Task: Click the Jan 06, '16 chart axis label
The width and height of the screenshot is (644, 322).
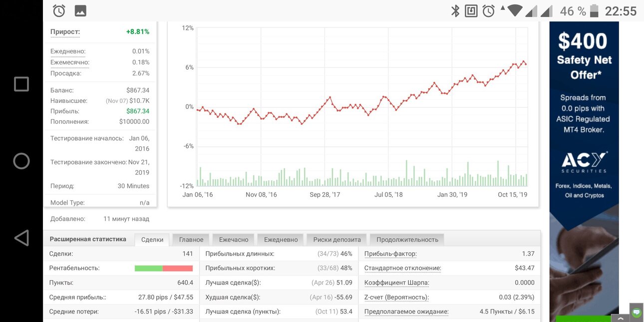Action: (198, 195)
